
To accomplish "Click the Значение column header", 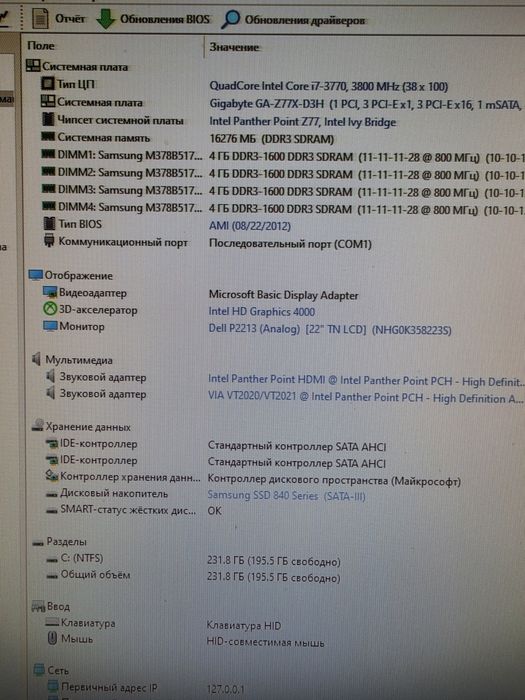I will point(234,47).
